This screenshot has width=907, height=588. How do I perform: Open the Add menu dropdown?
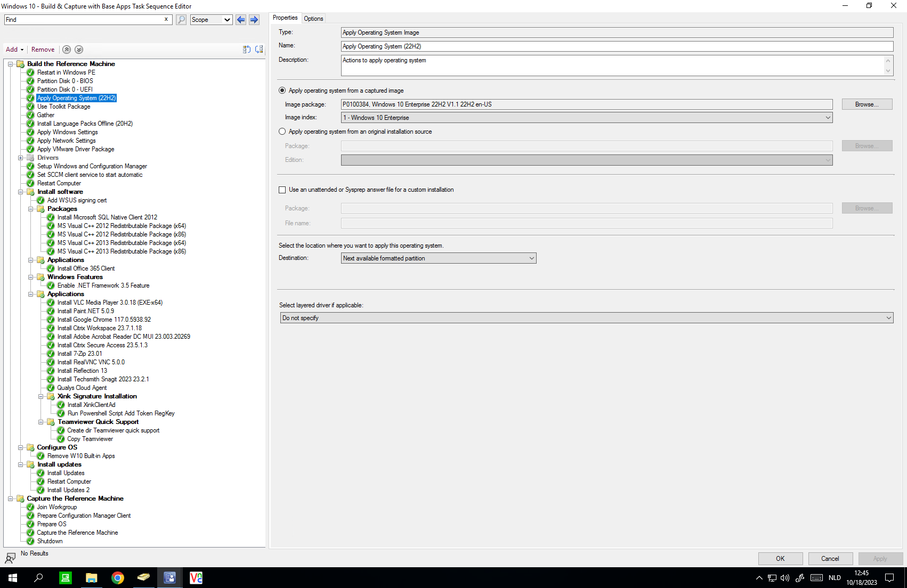(x=14, y=50)
